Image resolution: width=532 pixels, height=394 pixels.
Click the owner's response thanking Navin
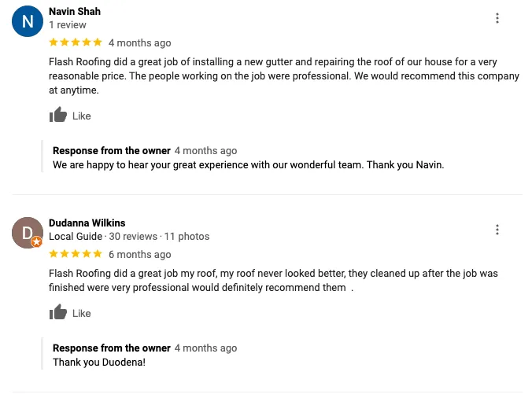pyautogui.click(x=248, y=165)
